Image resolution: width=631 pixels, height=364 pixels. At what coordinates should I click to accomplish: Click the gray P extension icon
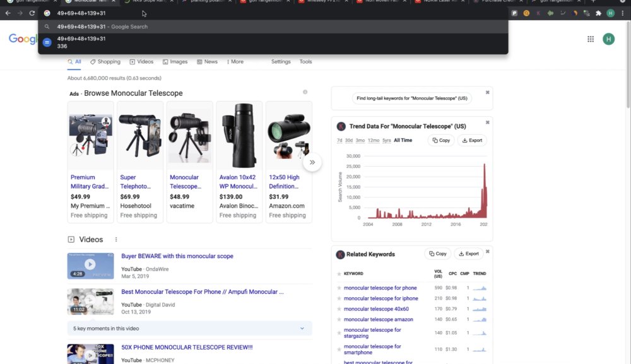coord(514,13)
